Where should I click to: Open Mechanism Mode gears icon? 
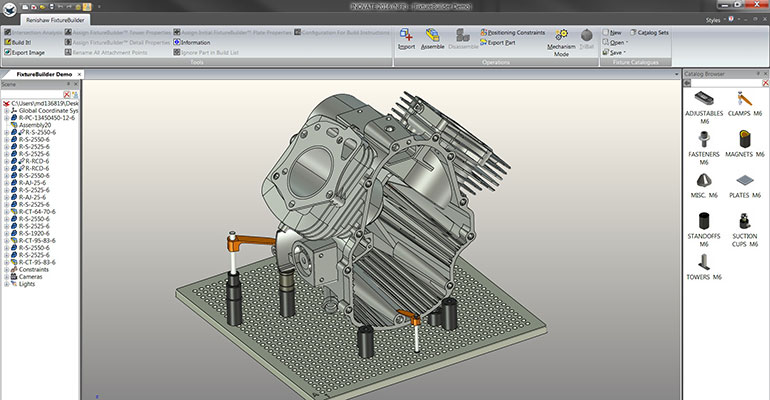click(x=561, y=35)
